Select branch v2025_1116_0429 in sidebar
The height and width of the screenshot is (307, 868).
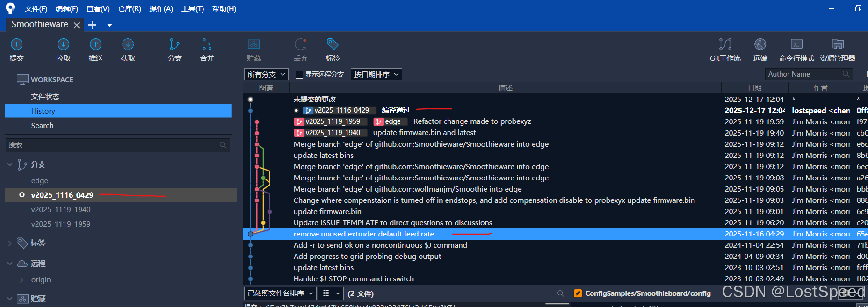tap(121, 195)
